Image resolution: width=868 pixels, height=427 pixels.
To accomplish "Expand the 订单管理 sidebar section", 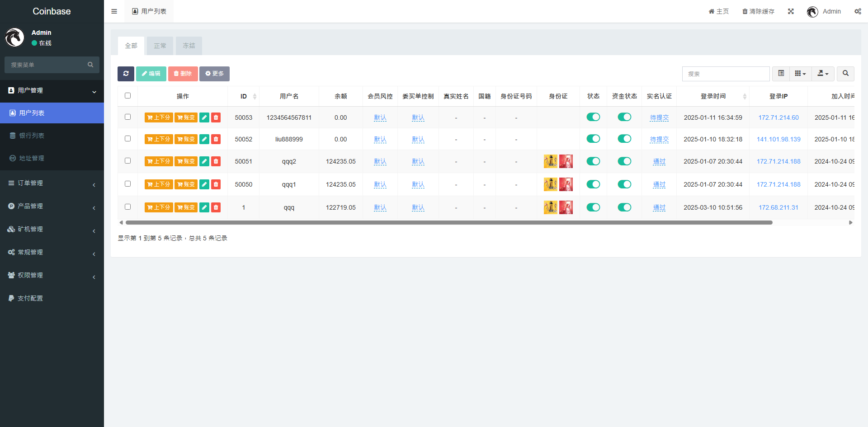I will tap(52, 183).
